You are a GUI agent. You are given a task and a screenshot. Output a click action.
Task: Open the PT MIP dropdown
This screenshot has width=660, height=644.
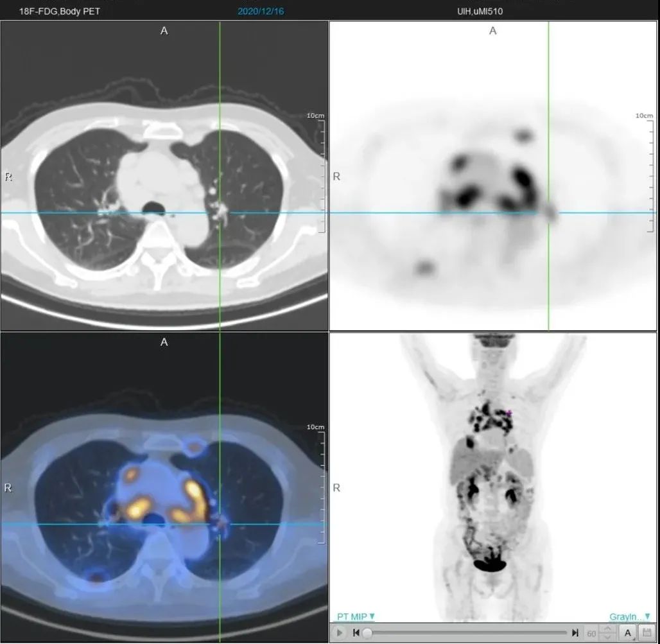pos(356,616)
